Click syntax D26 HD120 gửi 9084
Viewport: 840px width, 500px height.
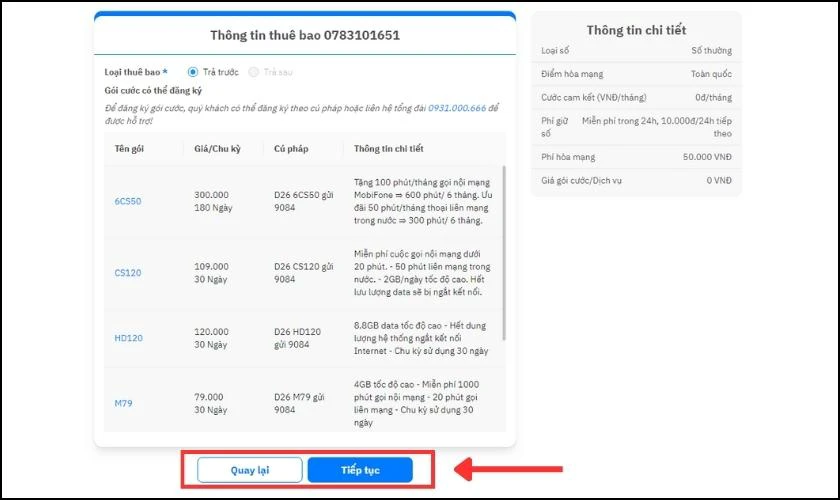coord(297,338)
